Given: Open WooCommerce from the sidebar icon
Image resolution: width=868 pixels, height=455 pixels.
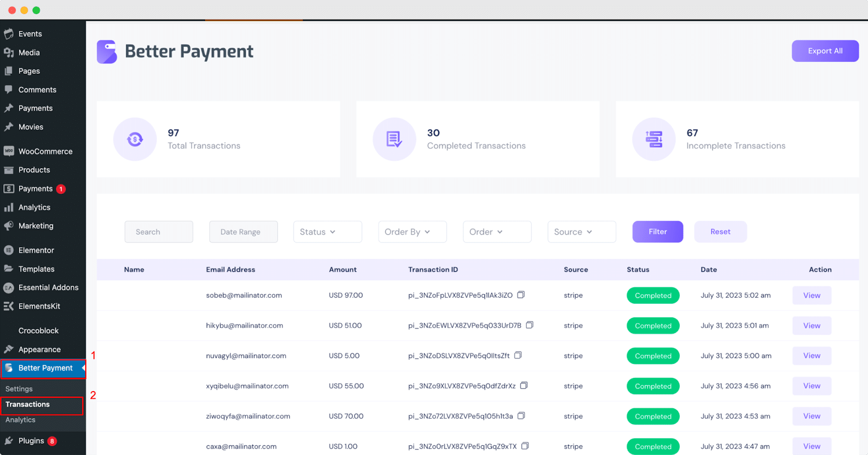Looking at the screenshot, I should pos(9,151).
